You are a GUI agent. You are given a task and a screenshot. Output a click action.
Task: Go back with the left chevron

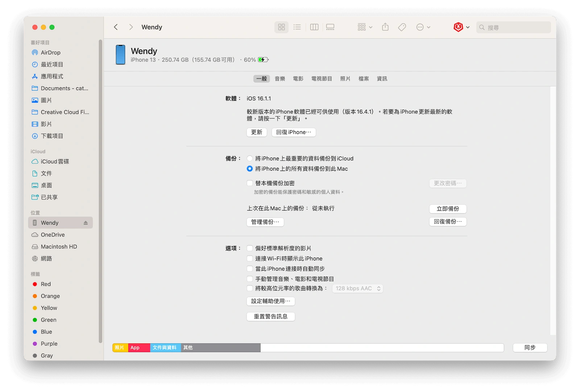pyautogui.click(x=116, y=27)
